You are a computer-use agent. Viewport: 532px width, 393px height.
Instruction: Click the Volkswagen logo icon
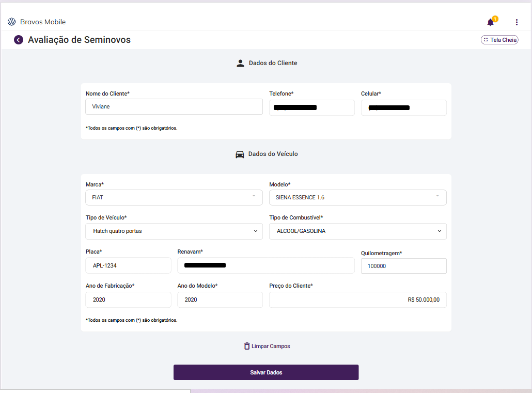point(11,22)
